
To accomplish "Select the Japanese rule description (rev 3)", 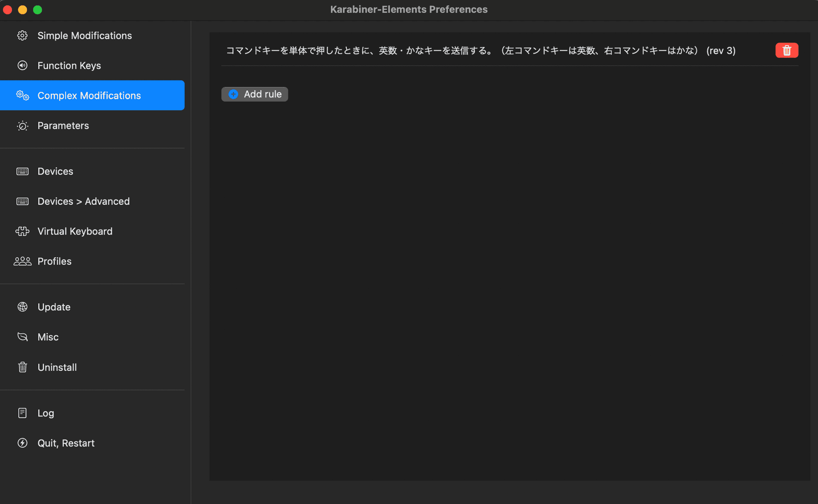I will (x=481, y=50).
